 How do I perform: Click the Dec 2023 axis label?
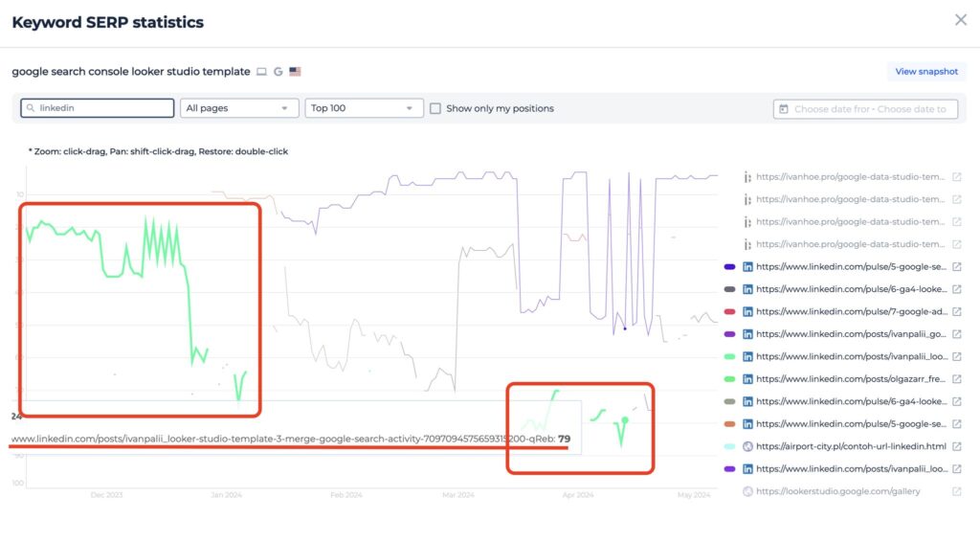[106, 495]
